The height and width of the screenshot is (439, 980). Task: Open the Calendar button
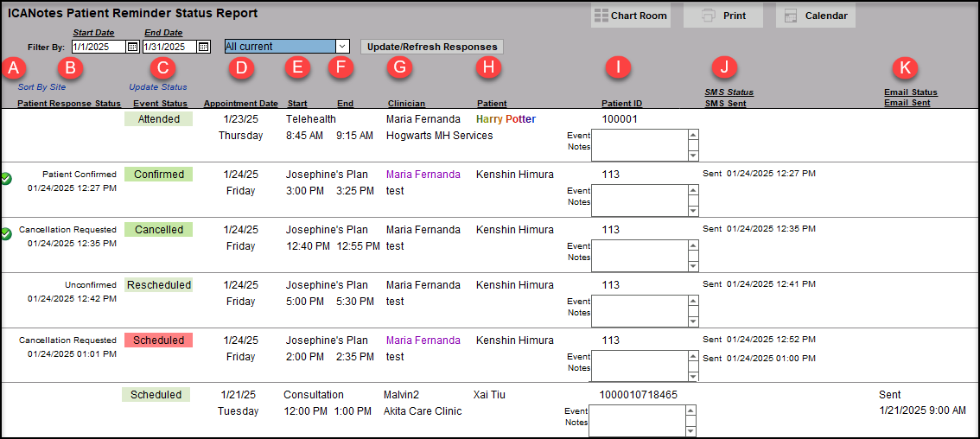click(x=815, y=16)
